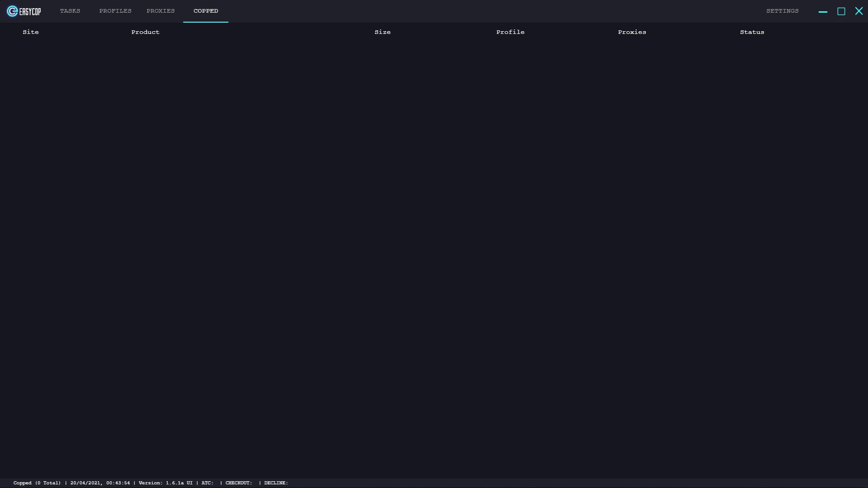Minimize the EasyCop window

823,11
